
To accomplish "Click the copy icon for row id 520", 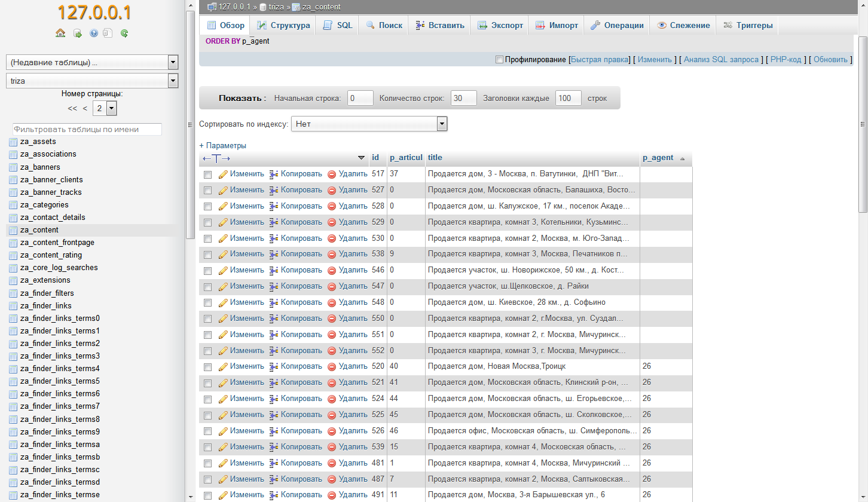I will pyautogui.click(x=274, y=366).
